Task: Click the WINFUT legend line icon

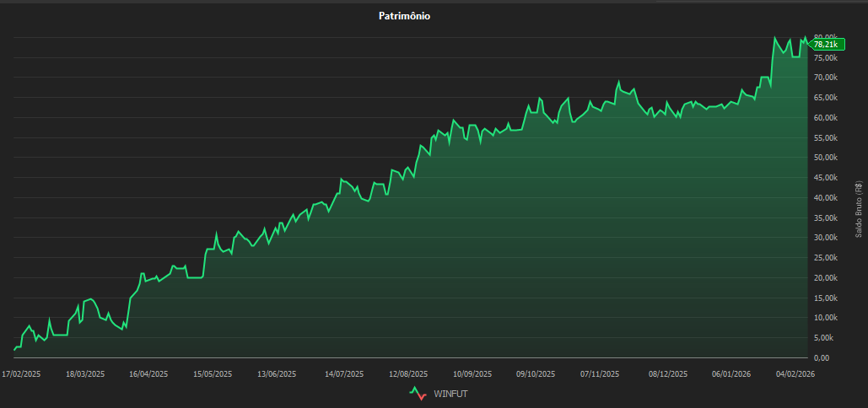Action: pos(418,393)
